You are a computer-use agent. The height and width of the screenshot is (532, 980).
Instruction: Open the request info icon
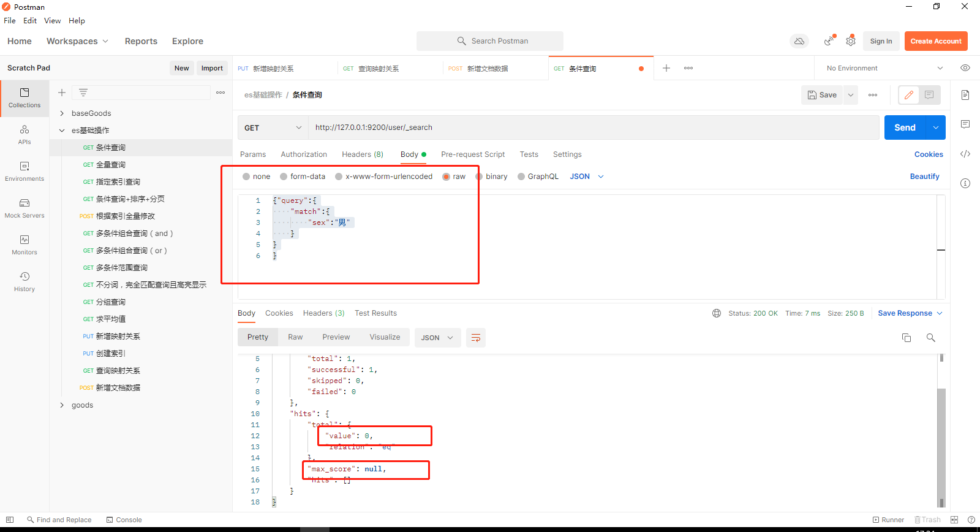click(x=965, y=183)
